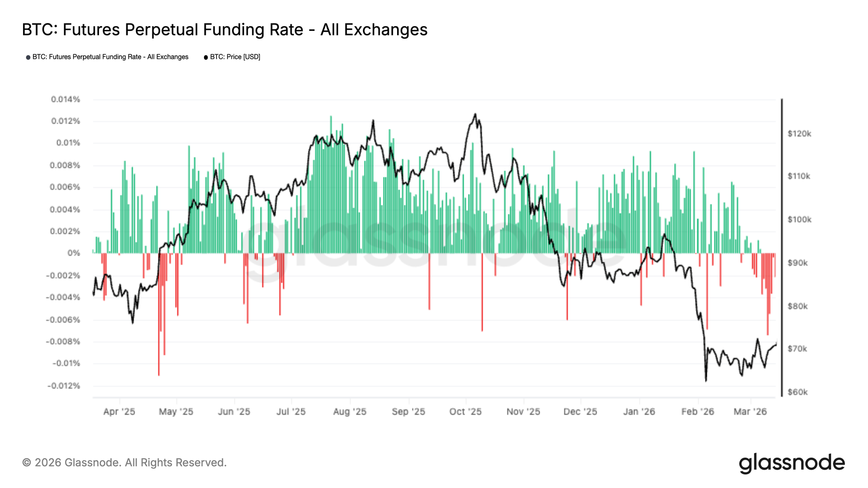Screen dimensions: 868x488
Task: Click the BTC Price legend dot marker
Action: click(x=206, y=57)
